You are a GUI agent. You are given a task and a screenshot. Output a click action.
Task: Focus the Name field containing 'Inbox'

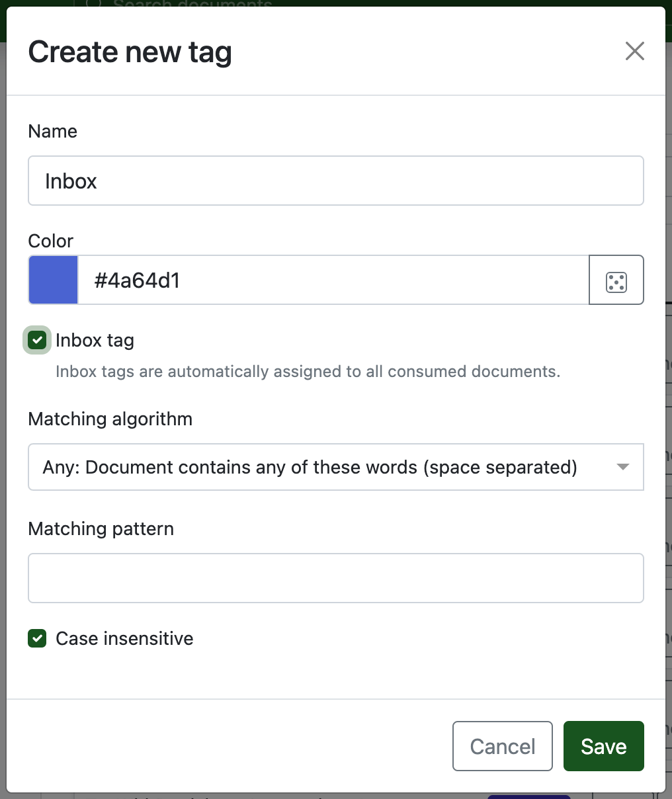pyautogui.click(x=335, y=181)
